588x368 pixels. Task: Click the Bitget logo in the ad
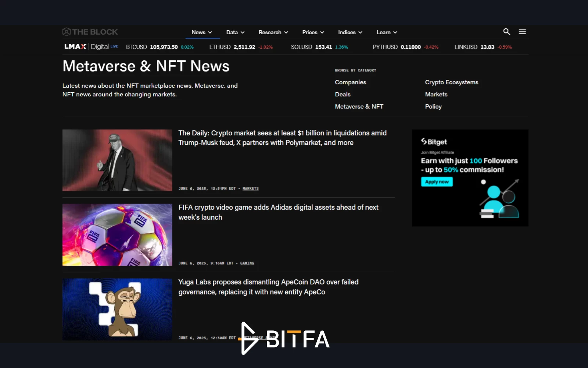pyautogui.click(x=434, y=142)
